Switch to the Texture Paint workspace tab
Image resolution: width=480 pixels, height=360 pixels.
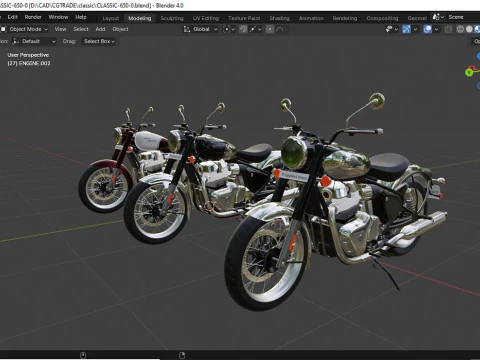244,18
